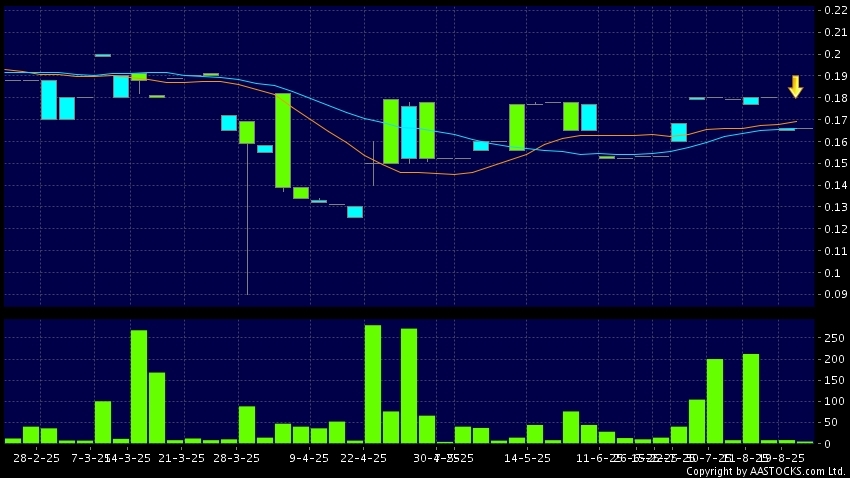Viewport: 850px width, 478px height.
Task: Click the 0.14 price axis label
Action: 835,185
